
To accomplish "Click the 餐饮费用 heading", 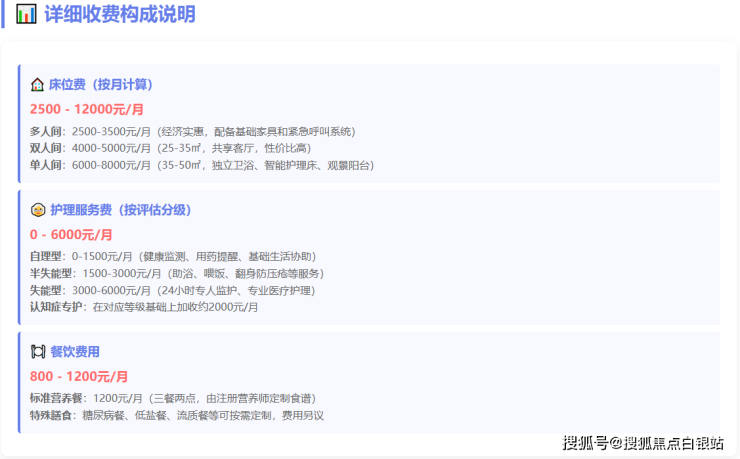I will pyautogui.click(x=75, y=352).
